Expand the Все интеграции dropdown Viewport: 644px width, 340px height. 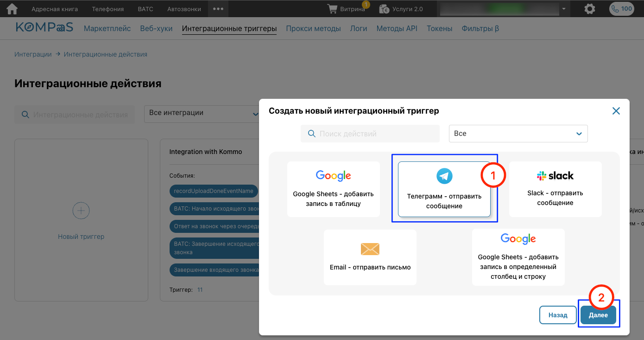(202, 113)
